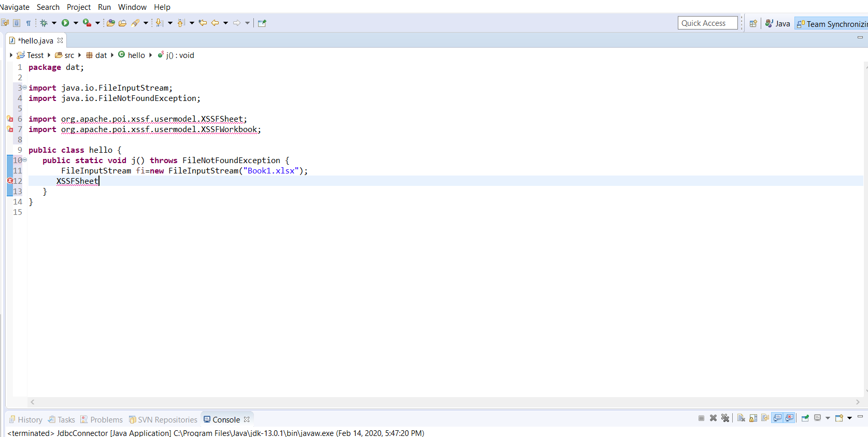Toggle Show Console on standard output change
Image resolution: width=868 pixels, height=437 pixels.
[777, 418]
